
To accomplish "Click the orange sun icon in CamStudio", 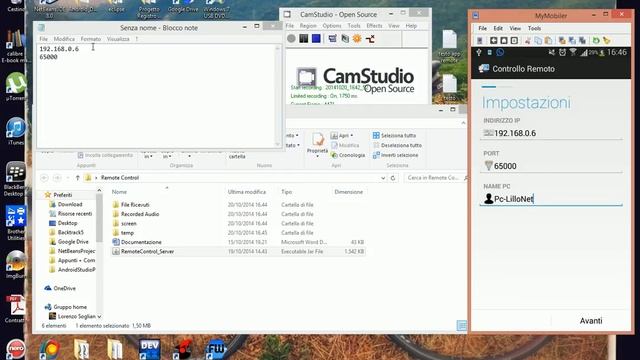I will click(x=358, y=39).
